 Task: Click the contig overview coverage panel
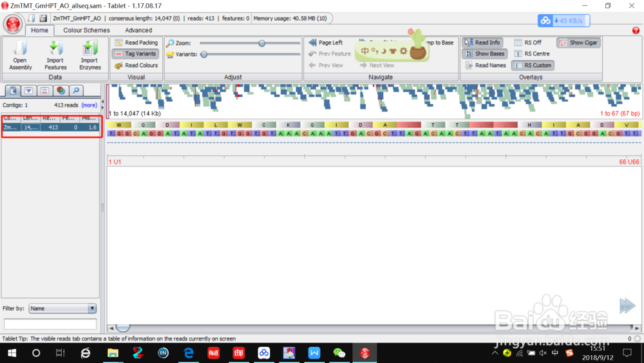coord(374,101)
